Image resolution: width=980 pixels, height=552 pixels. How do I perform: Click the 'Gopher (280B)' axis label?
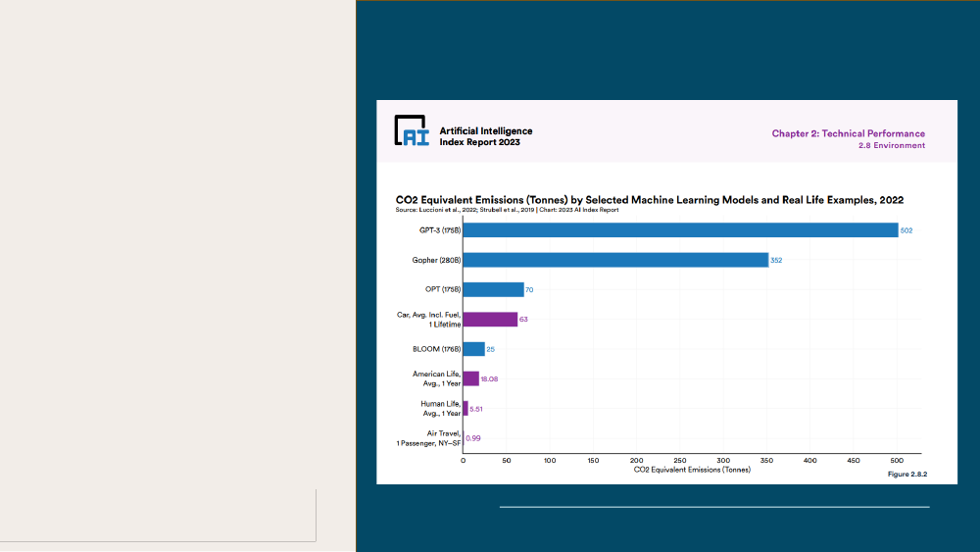436,260
